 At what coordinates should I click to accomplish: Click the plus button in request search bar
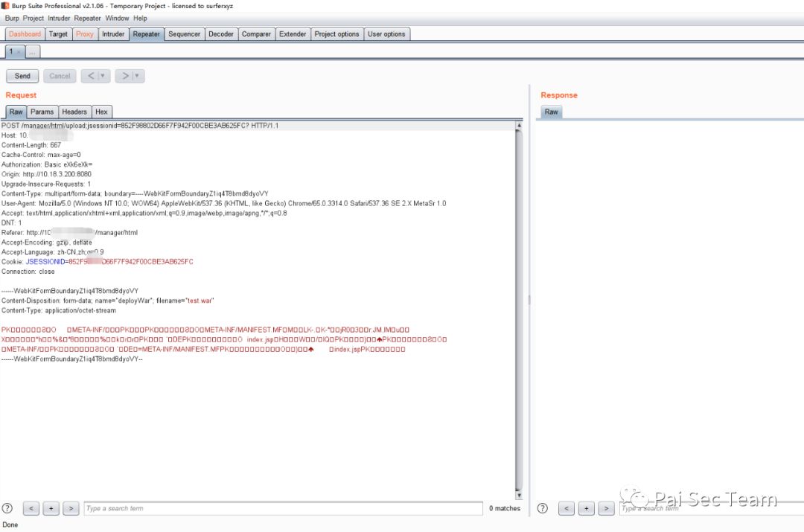51,508
